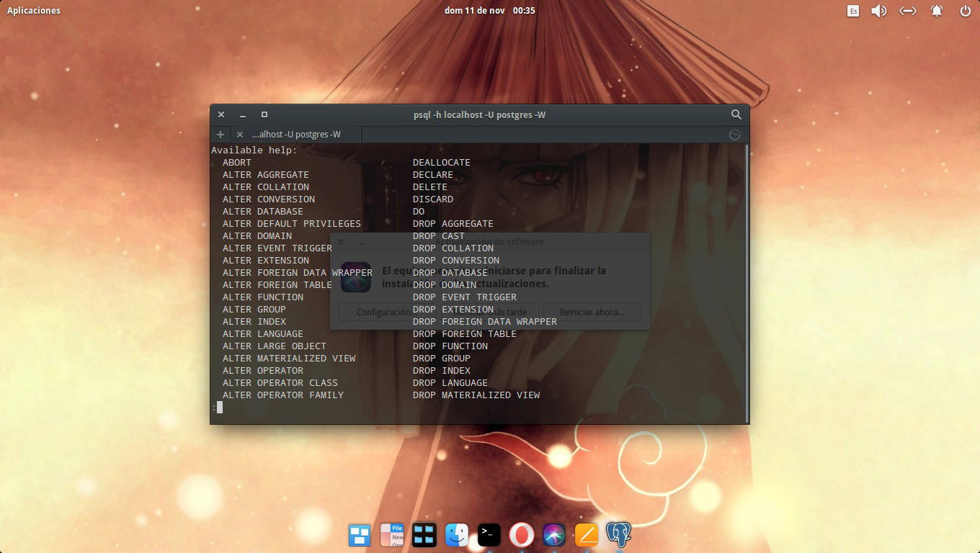
Task: Close the psql terminal window
Action: (x=221, y=114)
